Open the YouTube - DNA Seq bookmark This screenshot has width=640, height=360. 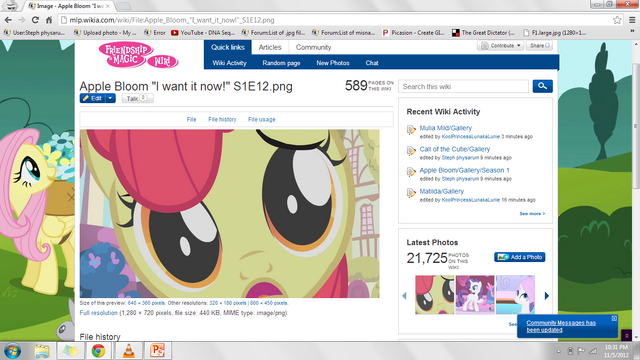203,33
